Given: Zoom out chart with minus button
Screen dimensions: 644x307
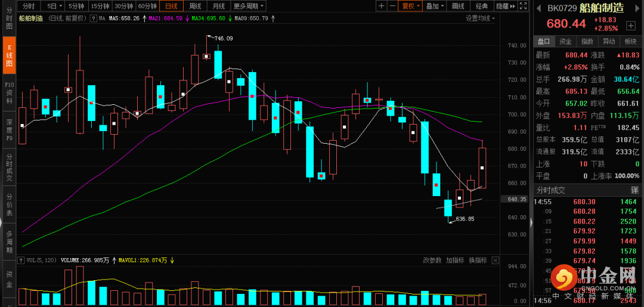Looking at the screenshot, I should point(394,6).
